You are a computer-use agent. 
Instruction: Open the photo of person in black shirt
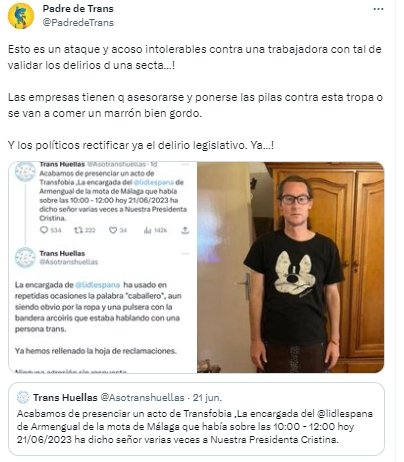(x=291, y=267)
